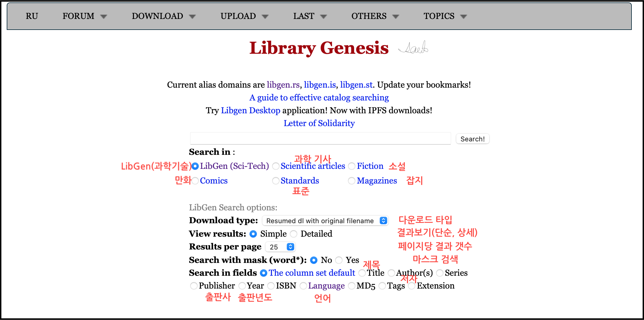Image resolution: width=644 pixels, height=320 pixels.
Task: Click the Library Genesis title logo
Action: (319, 48)
